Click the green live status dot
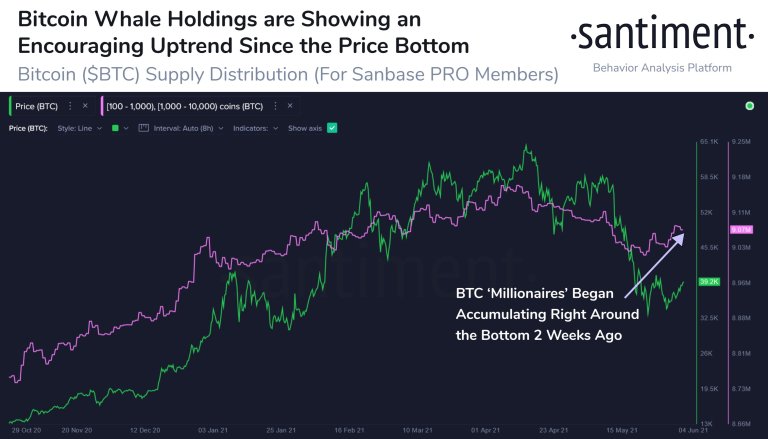The height and width of the screenshot is (439, 768). click(749, 106)
